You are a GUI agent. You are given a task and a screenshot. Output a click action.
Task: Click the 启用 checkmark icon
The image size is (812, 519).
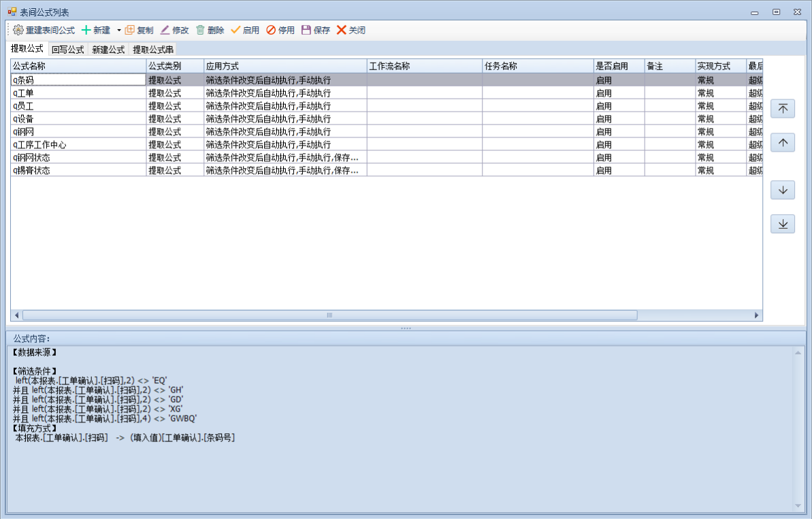tap(236, 31)
